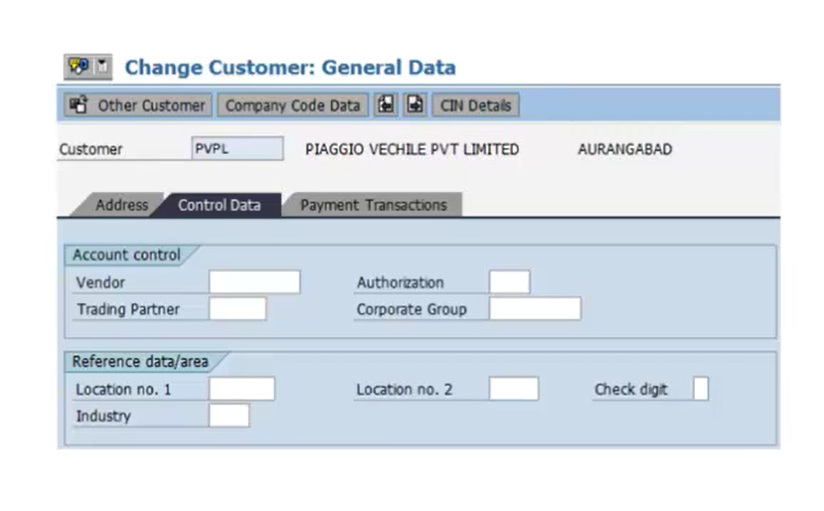Open the Payment Transactions tab

pyautogui.click(x=373, y=205)
